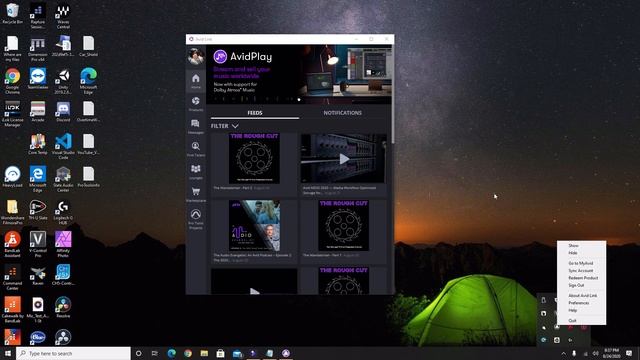Open Find Talent in Avid Link sidebar
The image size is (640, 360).
coord(196,149)
